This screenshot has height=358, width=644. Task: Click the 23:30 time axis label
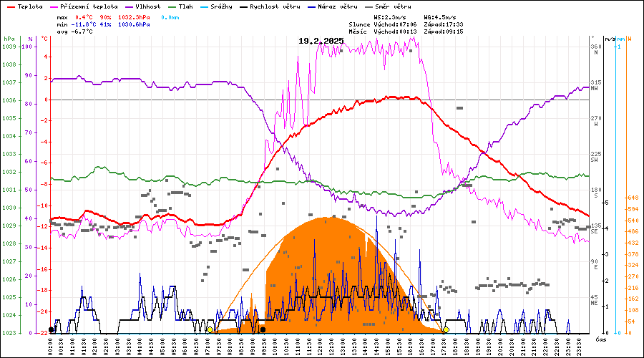tap(577, 345)
